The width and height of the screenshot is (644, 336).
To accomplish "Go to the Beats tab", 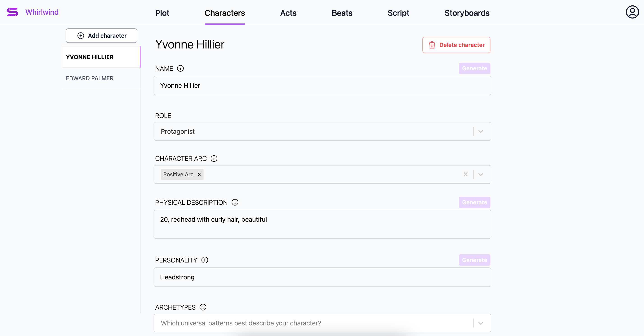I will (342, 13).
